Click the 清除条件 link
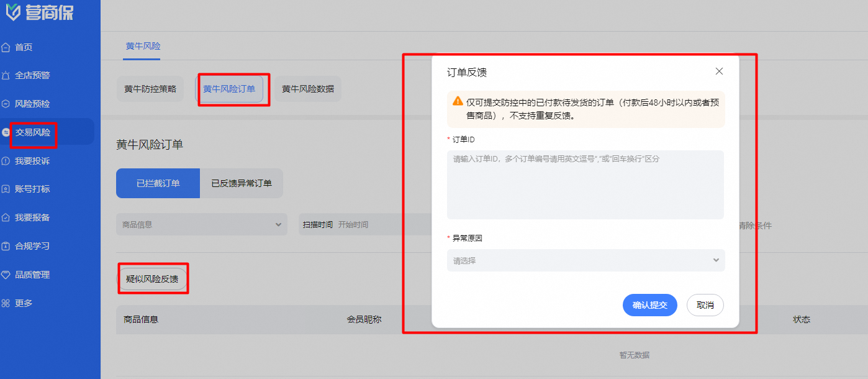868x379 pixels. (x=755, y=226)
